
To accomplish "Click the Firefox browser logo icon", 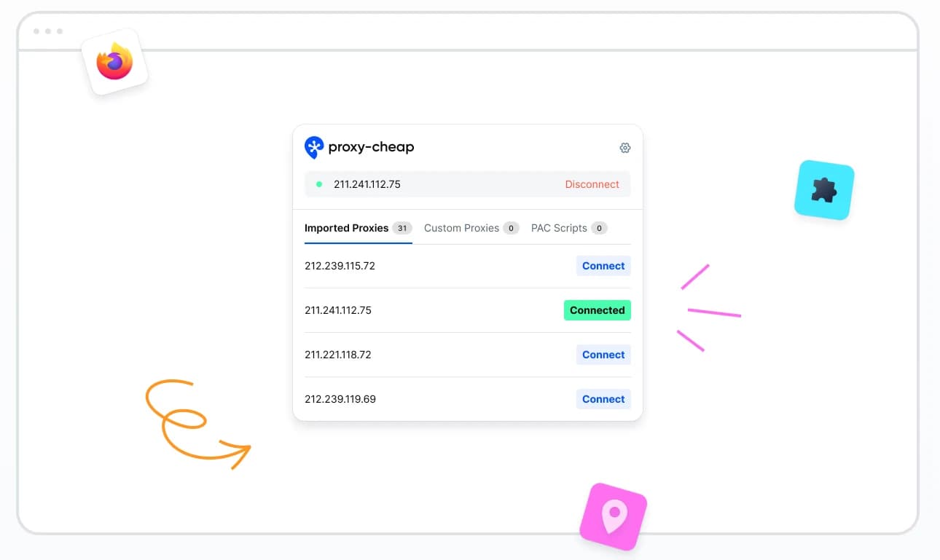I will pos(115,62).
